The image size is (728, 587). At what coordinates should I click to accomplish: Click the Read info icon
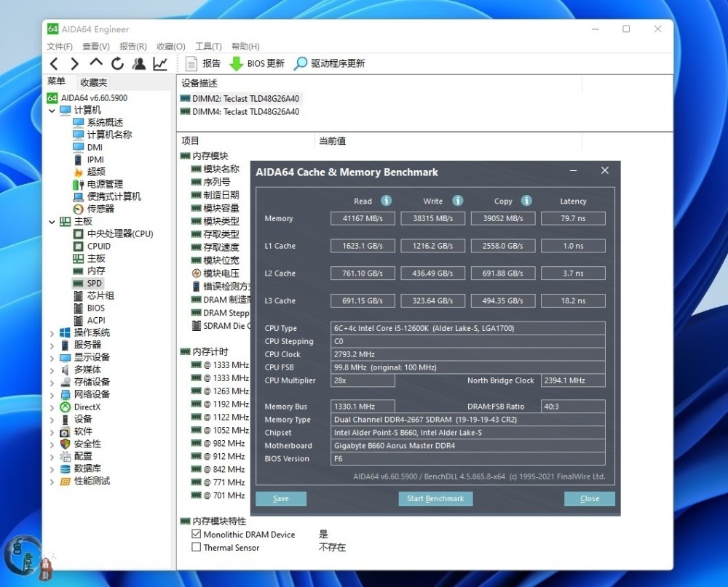coord(387,201)
